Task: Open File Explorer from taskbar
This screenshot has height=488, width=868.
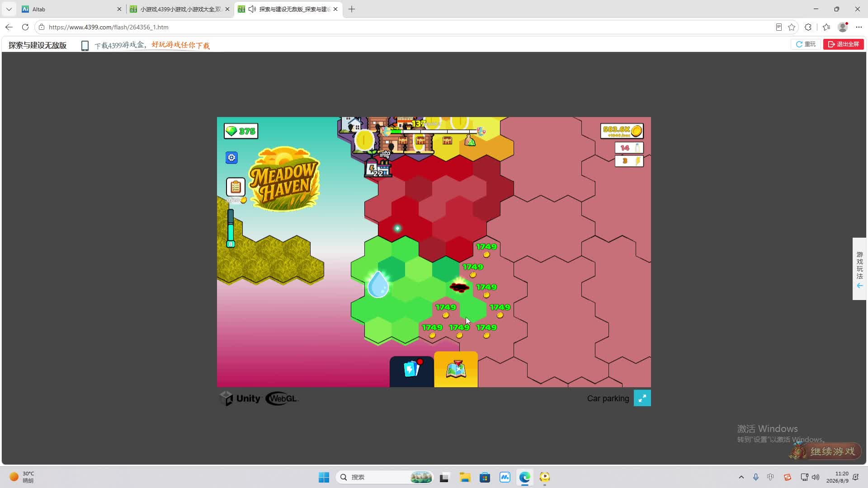Action: pyautogui.click(x=465, y=477)
